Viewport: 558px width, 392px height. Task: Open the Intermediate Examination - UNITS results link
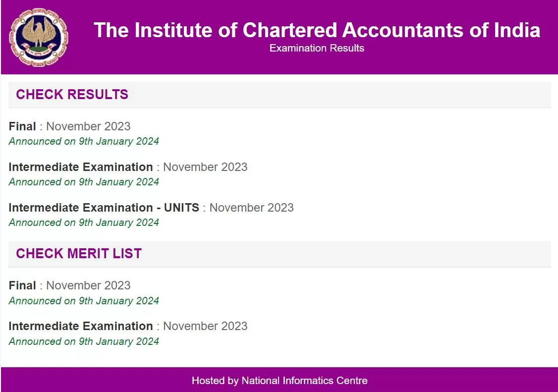pos(104,208)
